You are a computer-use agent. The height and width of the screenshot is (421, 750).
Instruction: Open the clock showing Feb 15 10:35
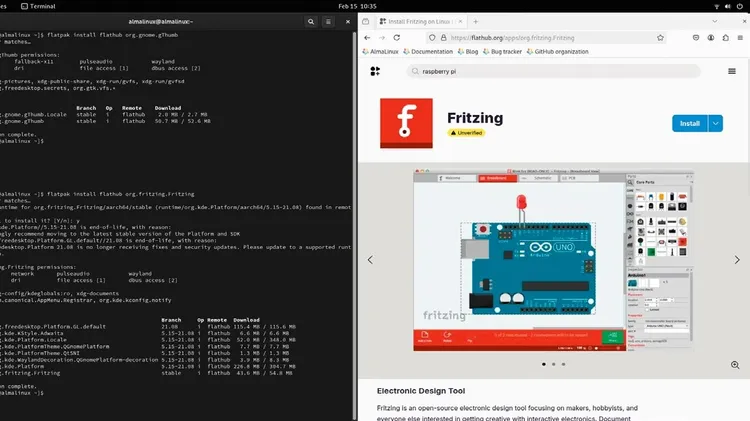(357, 6)
